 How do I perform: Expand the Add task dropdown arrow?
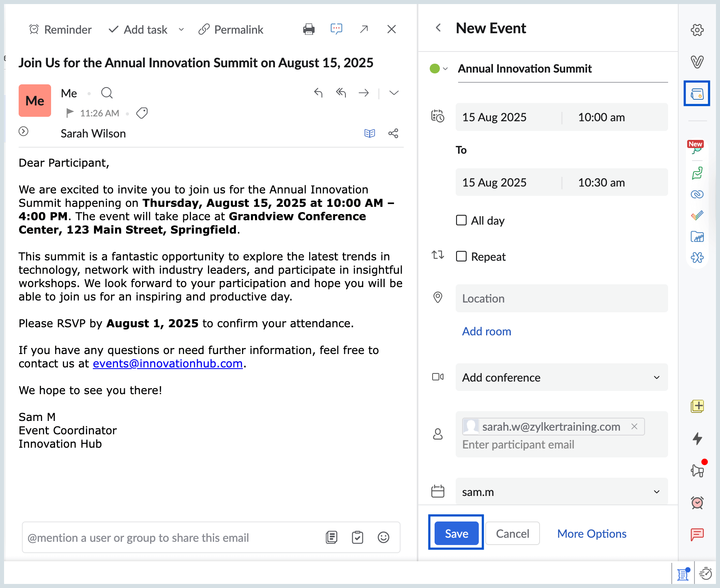pyautogui.click(x=181, y=30)
